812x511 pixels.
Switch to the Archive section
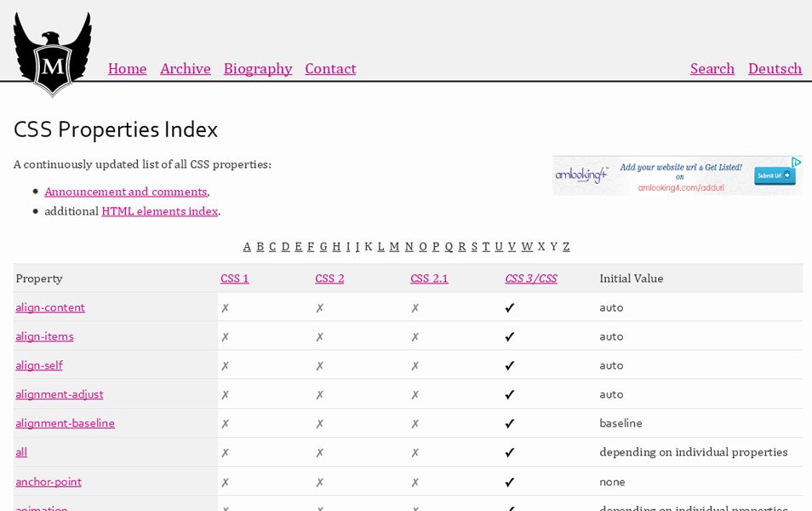coord(185,69)
